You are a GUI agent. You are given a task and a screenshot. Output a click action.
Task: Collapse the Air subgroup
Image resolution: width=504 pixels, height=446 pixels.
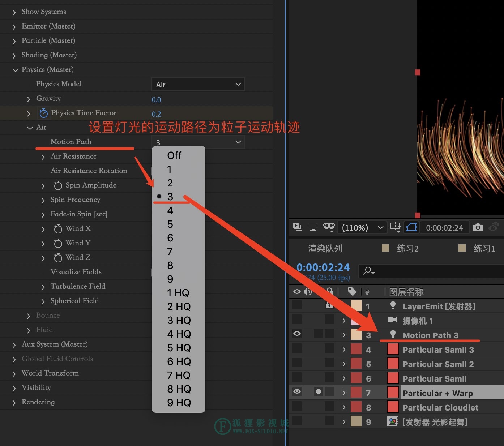pos(30,128)
